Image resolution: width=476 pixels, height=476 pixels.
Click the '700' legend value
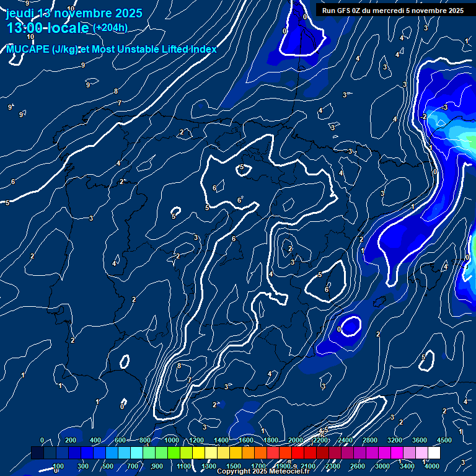click(133, 466)
